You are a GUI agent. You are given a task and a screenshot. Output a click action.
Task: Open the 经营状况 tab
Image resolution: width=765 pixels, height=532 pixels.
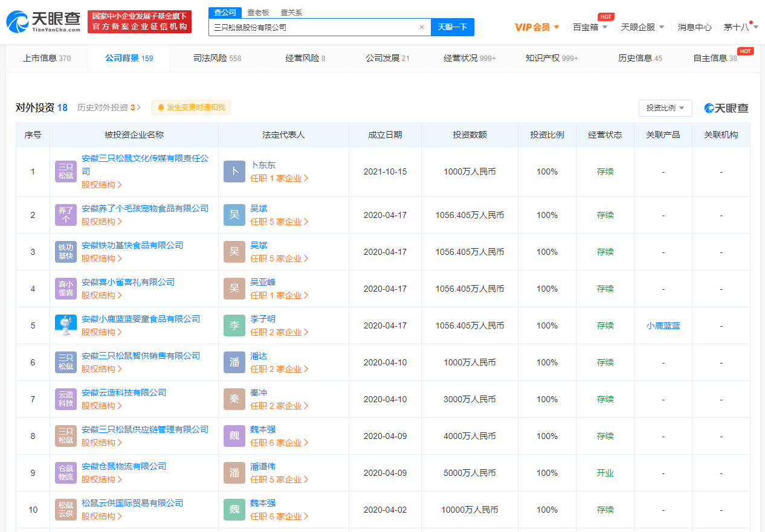coord(470,59)
